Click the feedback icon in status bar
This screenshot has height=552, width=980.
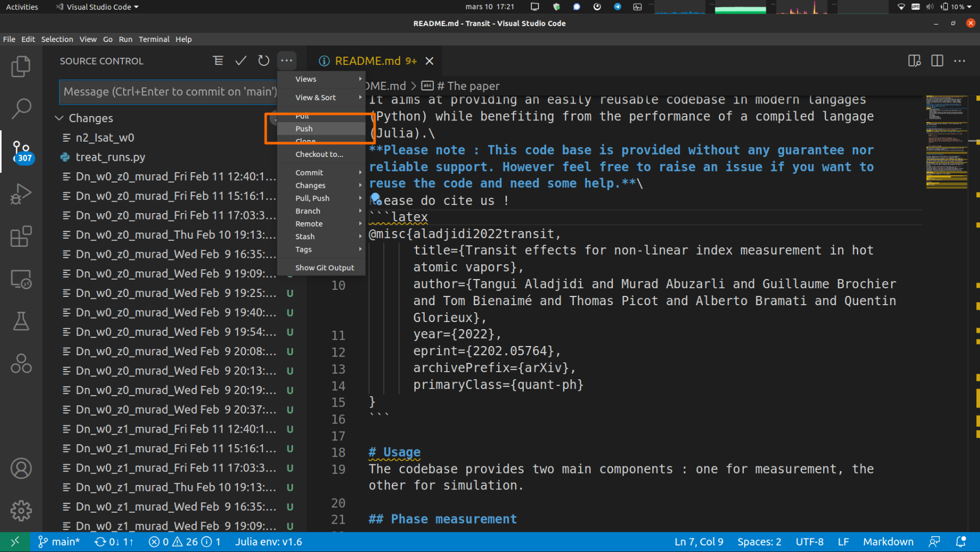(934, 542)
